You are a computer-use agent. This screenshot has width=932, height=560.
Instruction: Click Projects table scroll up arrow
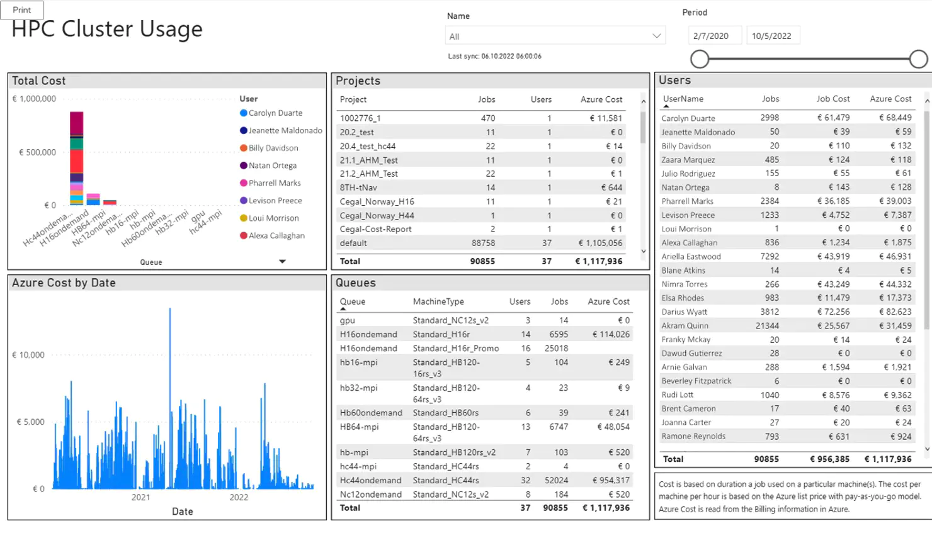click(x=643, y=101)
